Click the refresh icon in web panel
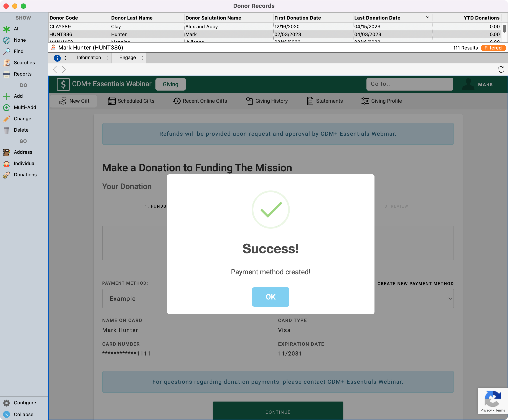 (501, 70)
